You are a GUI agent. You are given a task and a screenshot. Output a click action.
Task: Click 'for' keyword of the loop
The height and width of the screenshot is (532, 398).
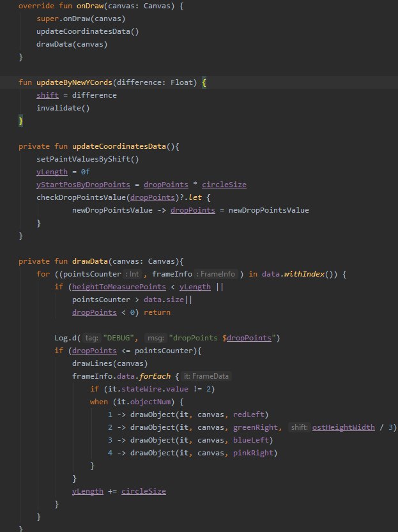click(x=43, y=274)
